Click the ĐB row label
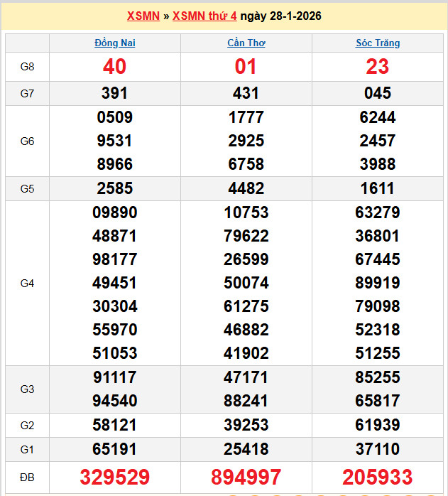This screenshot has height=496, width=448. click(x=27, y=477)
